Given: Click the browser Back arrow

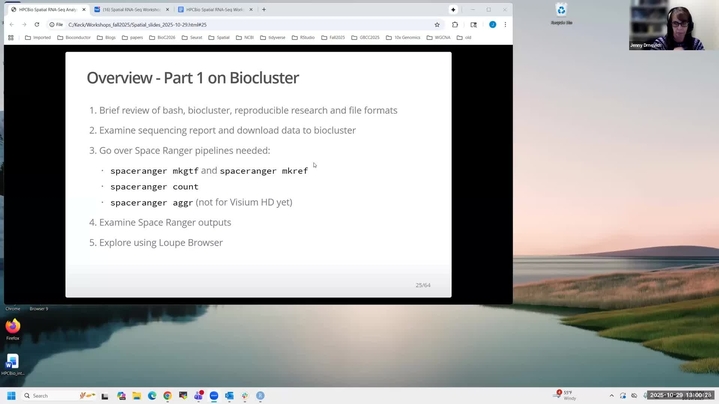Looking at the screenshot, I should point(11,24).
